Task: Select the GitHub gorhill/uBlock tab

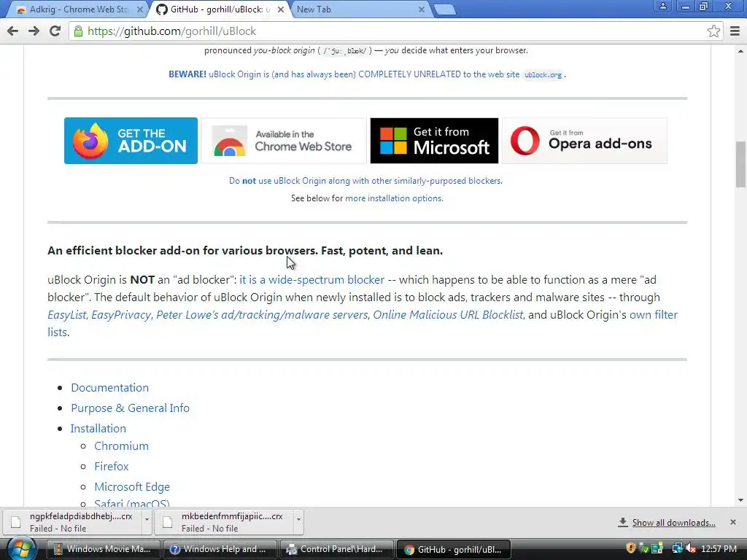Action: tap(219, 9)
